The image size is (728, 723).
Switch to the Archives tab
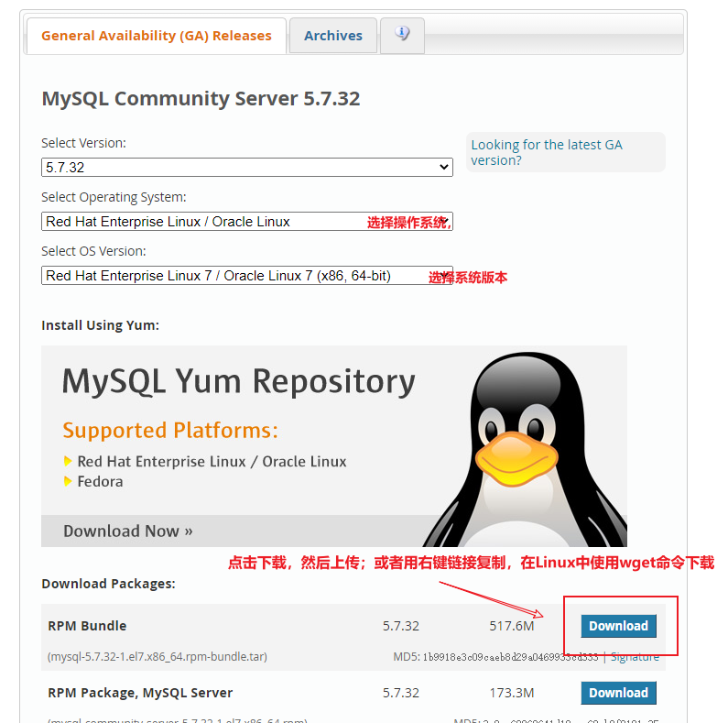[x=332, y=36]
